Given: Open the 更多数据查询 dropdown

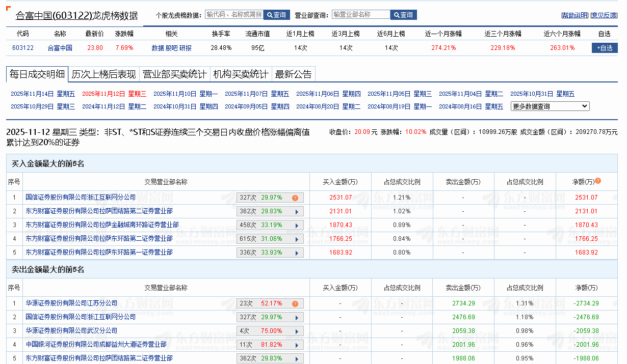Looking at the screenshot, I should tap(550, 106).
